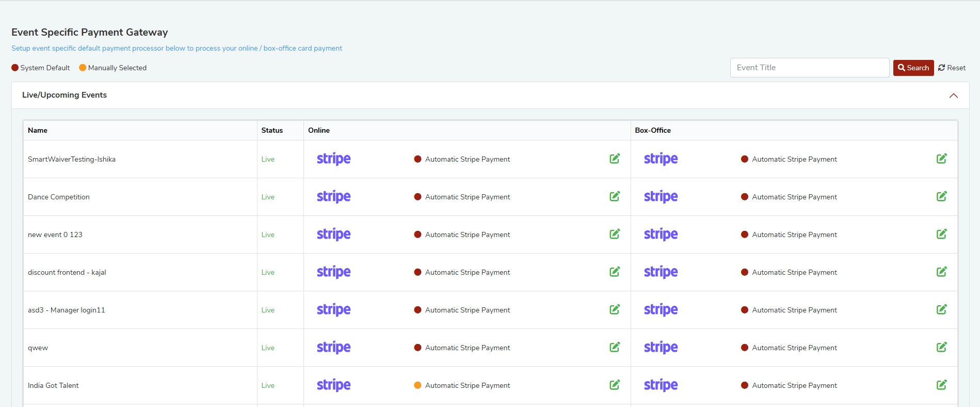Screen dimensions: 980x407
Task: Click the Online column header
Action: pos(319,130)
